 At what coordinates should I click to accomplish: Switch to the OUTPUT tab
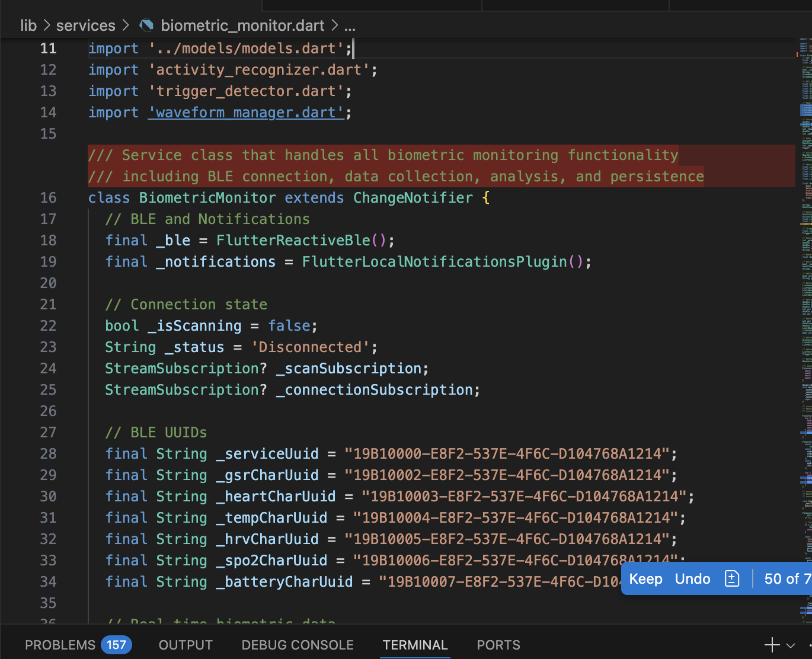pyautogui.click(x=185, y=645)
